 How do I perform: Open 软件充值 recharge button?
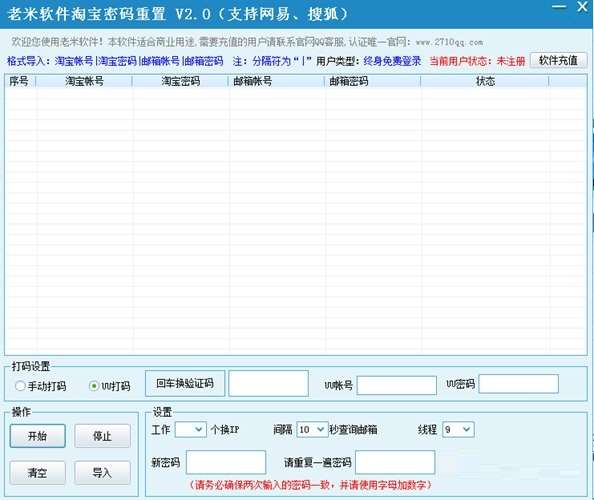(558, 60)
